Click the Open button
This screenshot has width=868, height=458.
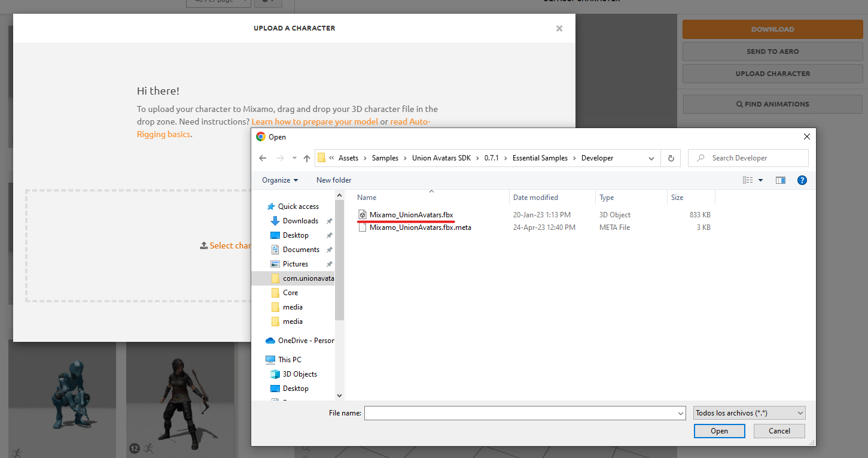[719, 431]
